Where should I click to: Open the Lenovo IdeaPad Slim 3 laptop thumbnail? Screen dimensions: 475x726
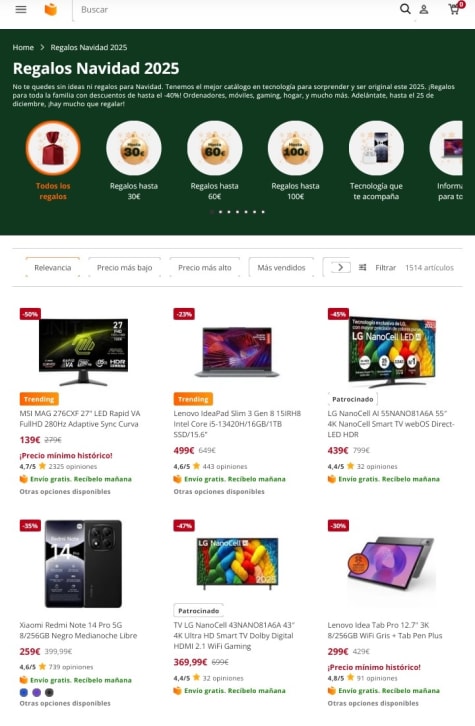click(237, 350)
